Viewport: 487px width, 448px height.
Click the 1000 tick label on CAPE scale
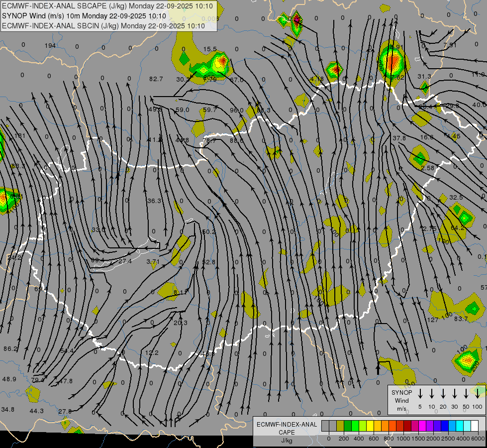click(403, 439)
